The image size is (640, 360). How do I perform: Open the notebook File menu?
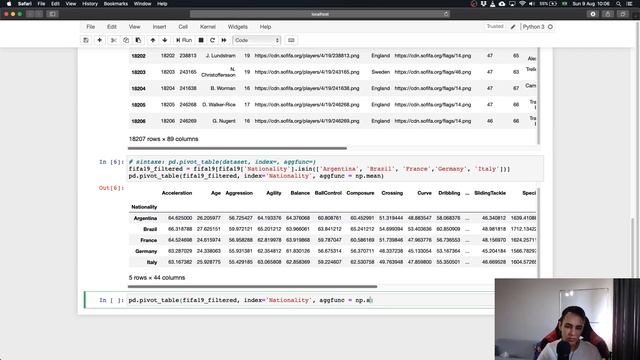(x=91, y=27)
